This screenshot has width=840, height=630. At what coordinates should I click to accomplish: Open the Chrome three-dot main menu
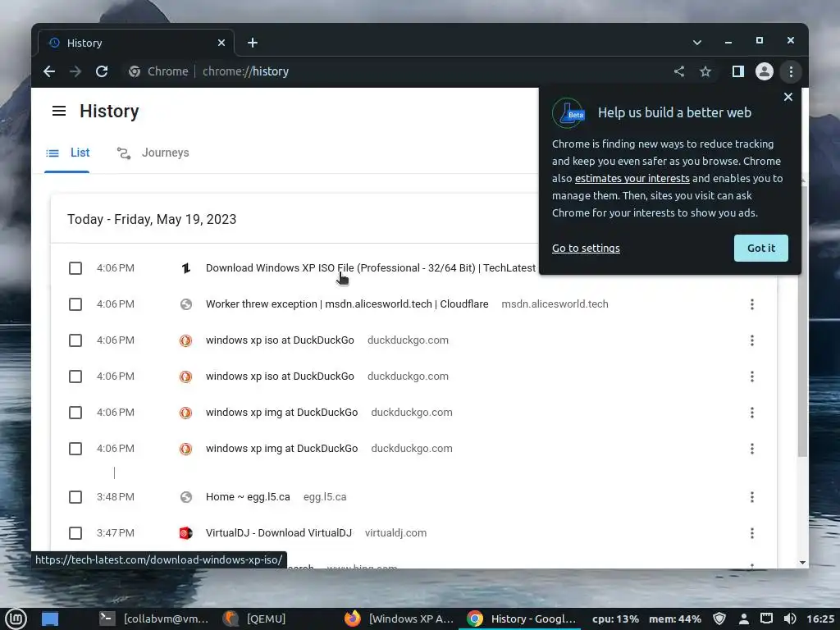point(791,71)
